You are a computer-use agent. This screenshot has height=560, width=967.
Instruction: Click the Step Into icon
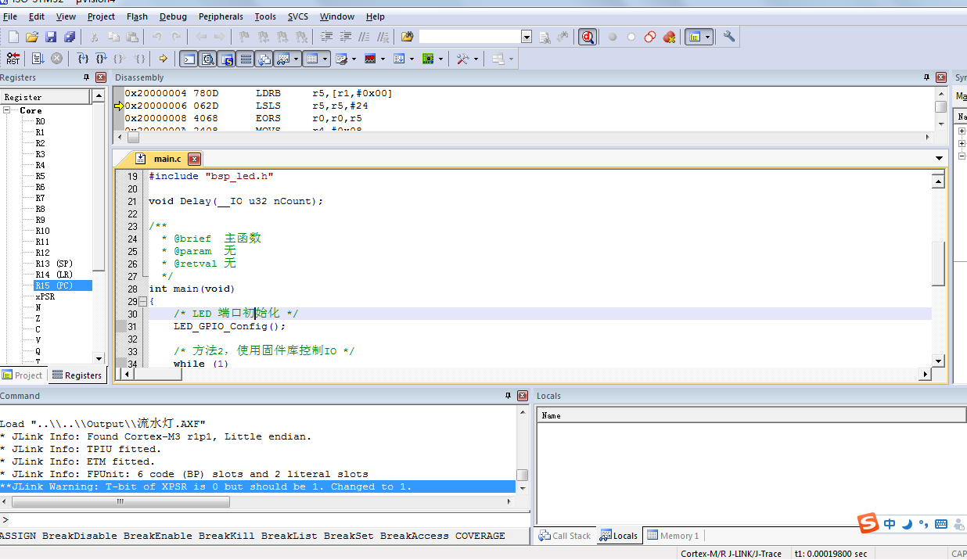click(x=83, y=59)
